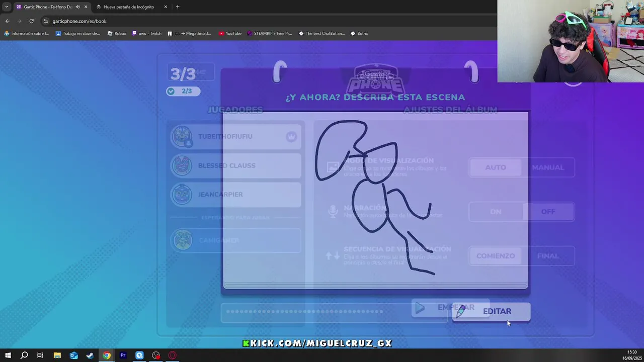Open the Robux bookmark
The width and height of the screenshot is (644, 362).
[x=117, y=34]
